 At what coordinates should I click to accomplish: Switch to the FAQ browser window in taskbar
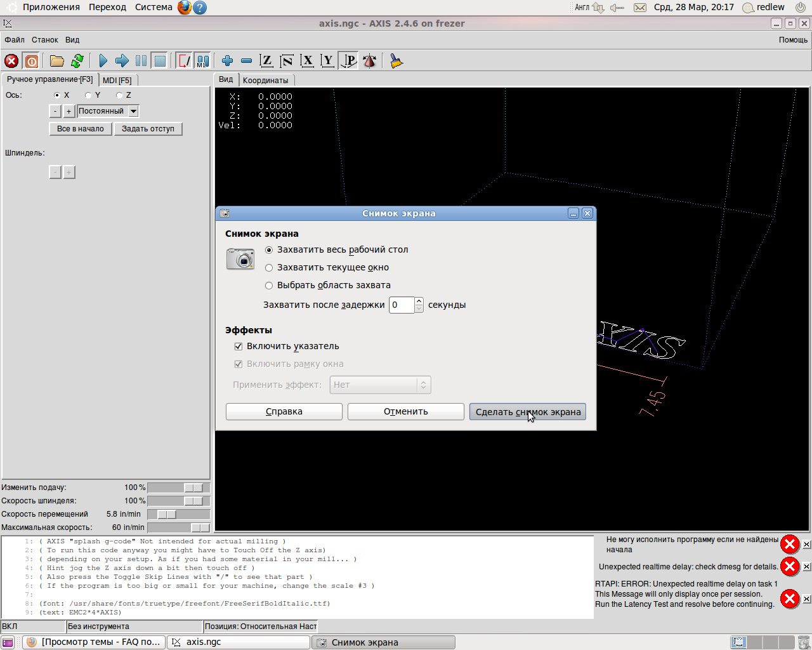[x=94, y=642]
